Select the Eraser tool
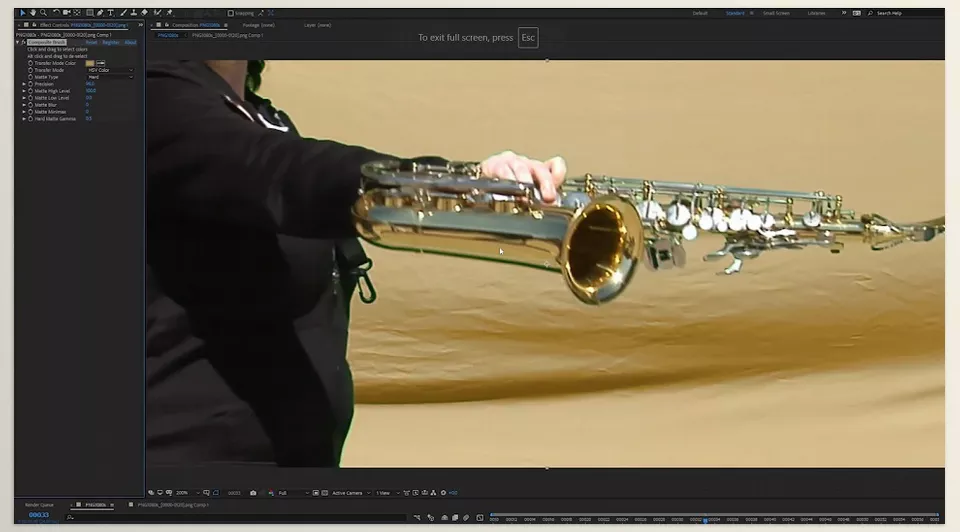Viewport: 960px width, 532px height. (144, 13)
